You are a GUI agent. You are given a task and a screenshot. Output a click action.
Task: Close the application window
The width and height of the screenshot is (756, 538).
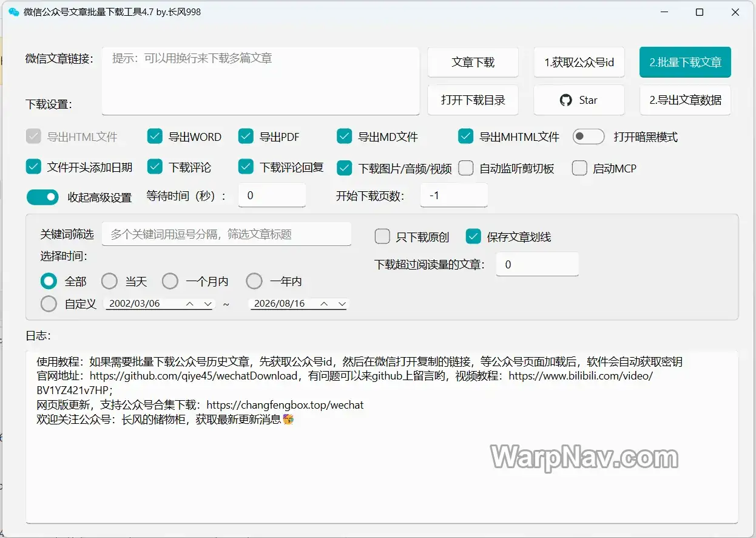coord(736,12)
